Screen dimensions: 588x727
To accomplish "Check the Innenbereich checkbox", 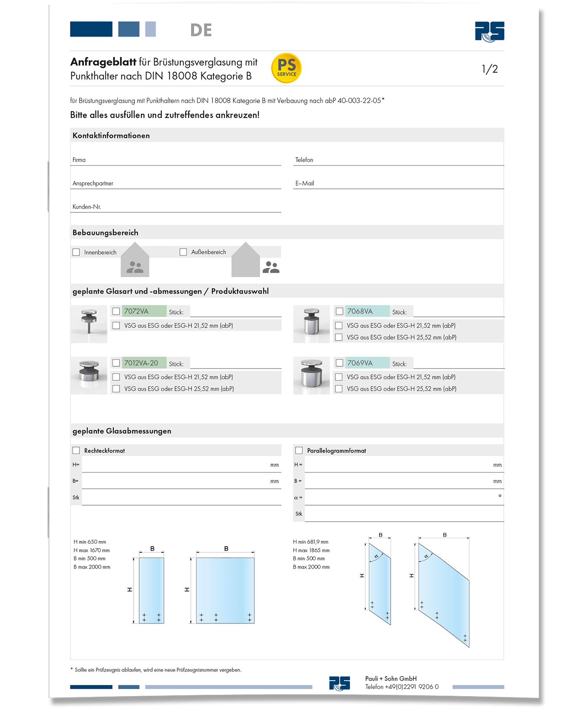I will pos(76,252).
